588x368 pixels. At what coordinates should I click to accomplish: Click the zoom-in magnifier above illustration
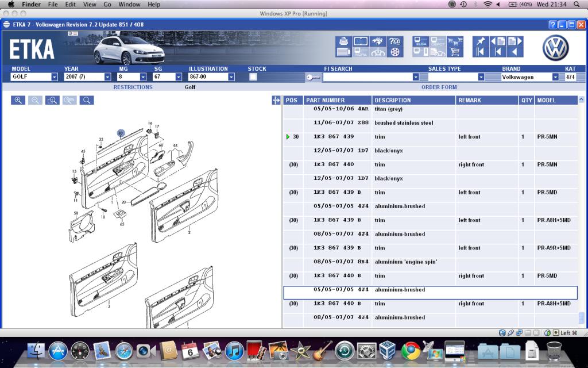[x=18, y=100]
